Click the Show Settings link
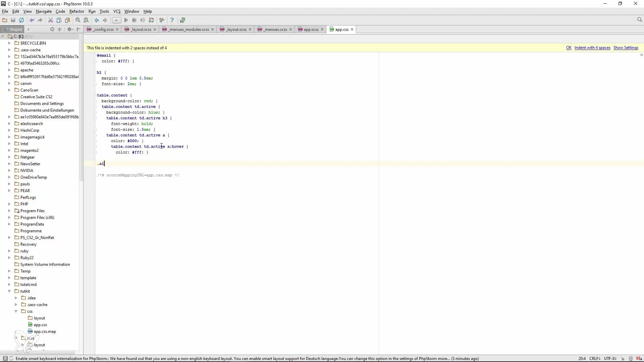Viewport: 644px width, 362px height. (626, 48)
